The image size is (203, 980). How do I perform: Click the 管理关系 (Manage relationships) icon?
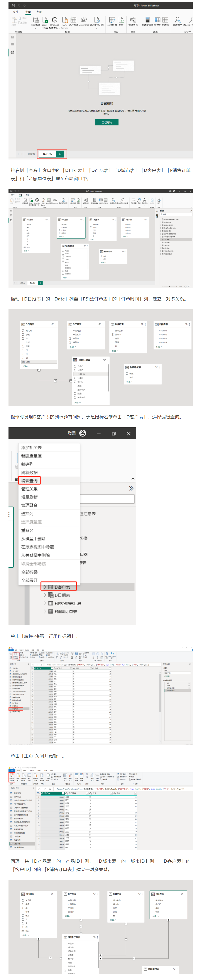[133, 20]
